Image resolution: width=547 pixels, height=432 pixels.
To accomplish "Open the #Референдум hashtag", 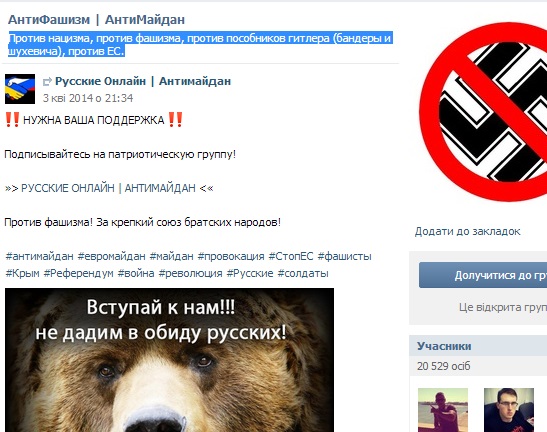I will coord(78,273).
